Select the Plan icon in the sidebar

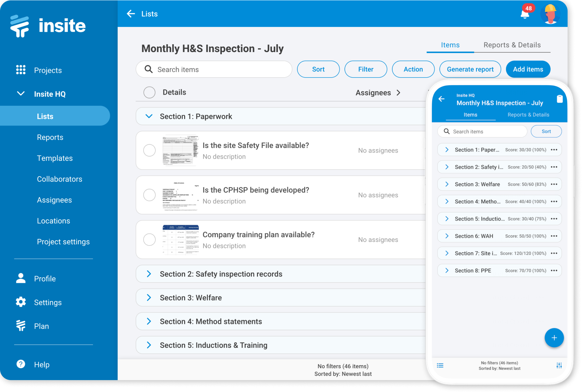tap(21, 326)
